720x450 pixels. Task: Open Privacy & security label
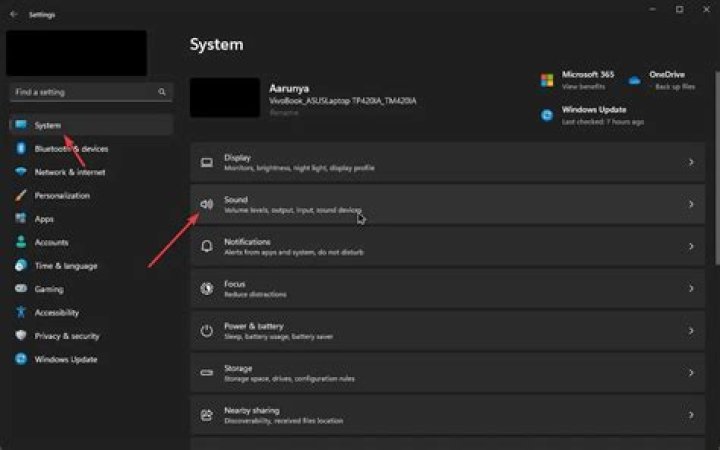tap(67, 336)
